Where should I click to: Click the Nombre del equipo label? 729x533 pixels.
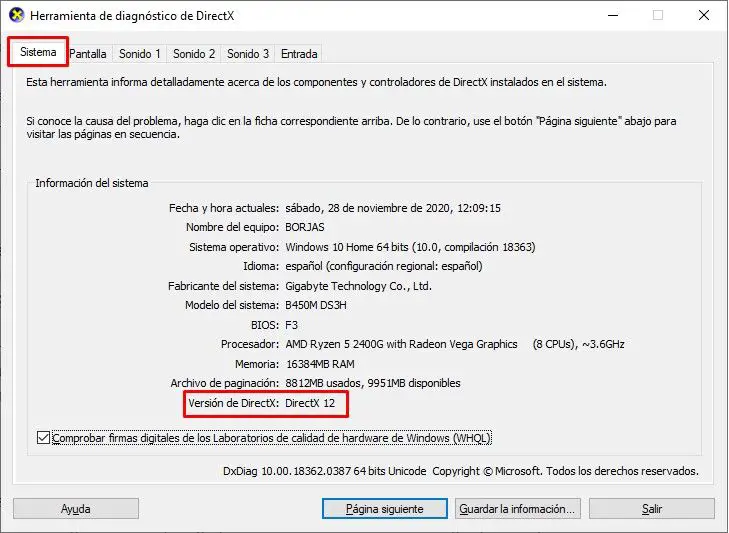[x=232, y=227]
